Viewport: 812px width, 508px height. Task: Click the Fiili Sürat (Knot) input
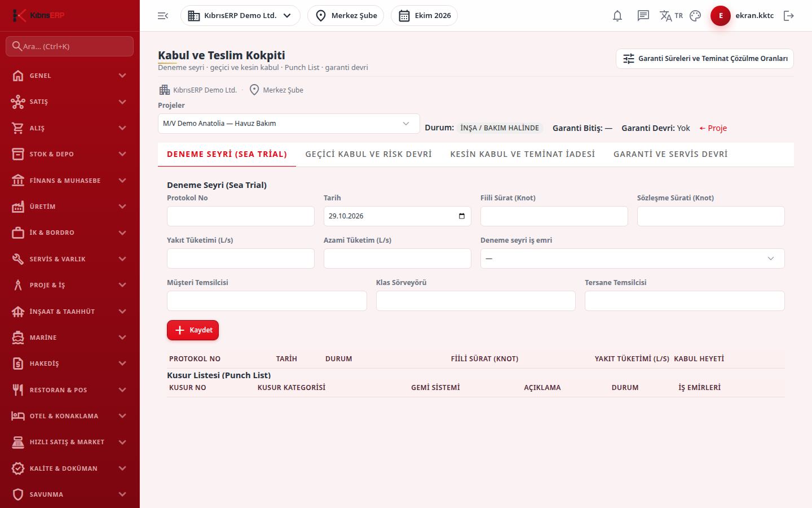554,216
